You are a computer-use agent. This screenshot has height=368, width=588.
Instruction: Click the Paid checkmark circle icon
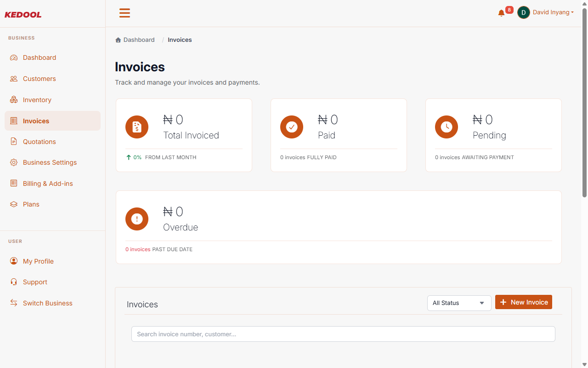[x=292, y=127]
